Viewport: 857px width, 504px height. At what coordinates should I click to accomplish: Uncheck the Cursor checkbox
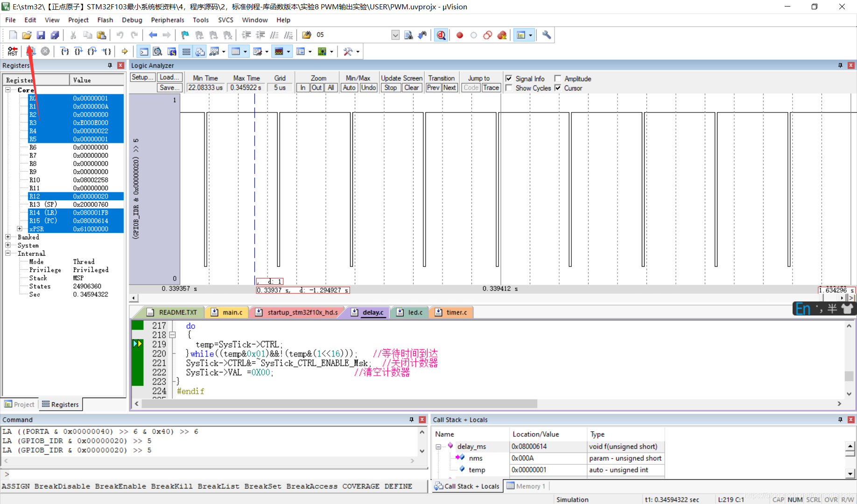click(557, 88)
